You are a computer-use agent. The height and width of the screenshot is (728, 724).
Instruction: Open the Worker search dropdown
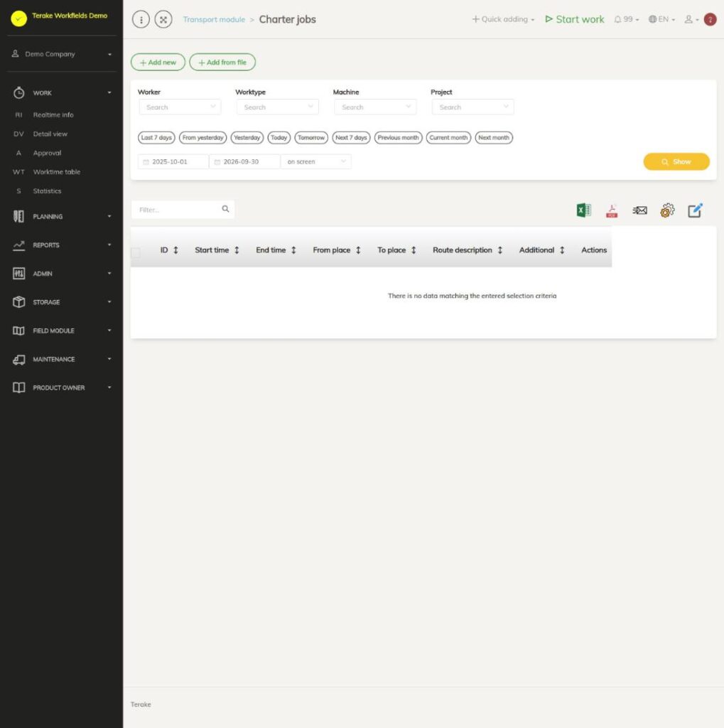(x=180, y=107)
